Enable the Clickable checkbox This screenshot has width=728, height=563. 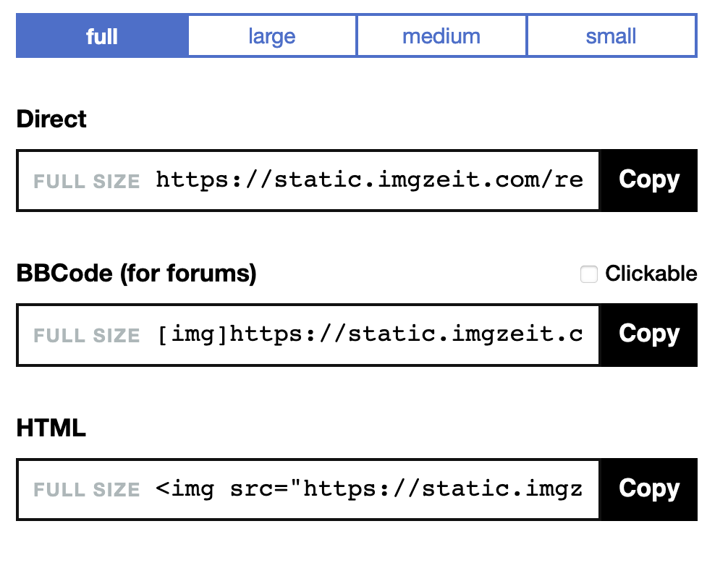click(589, 274)
